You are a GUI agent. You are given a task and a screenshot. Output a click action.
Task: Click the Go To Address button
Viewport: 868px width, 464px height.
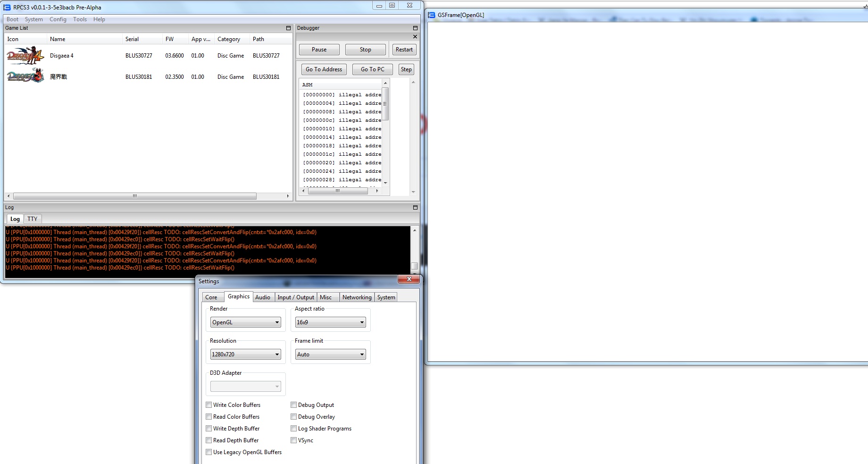pos(324,69)
